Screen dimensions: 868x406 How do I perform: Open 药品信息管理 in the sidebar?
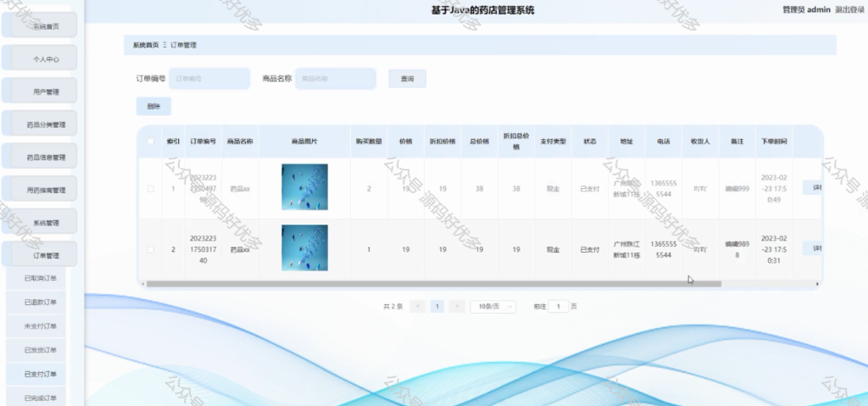[x=40, y=157]
